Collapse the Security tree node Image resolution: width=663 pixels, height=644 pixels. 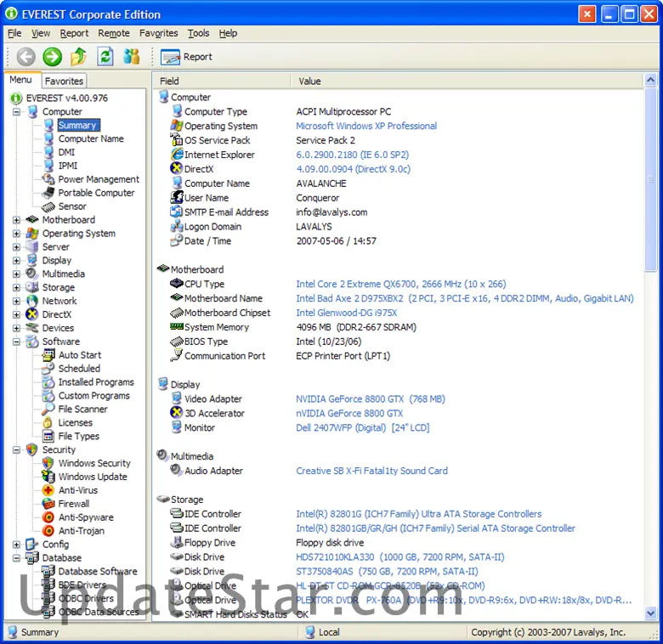[16, 450]
